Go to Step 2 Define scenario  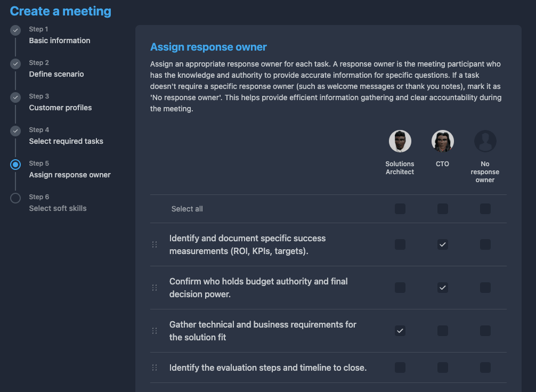coord(56,74)
